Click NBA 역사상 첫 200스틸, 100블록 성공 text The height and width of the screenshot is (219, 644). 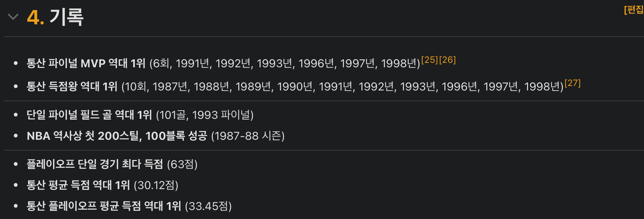(117, 136)
